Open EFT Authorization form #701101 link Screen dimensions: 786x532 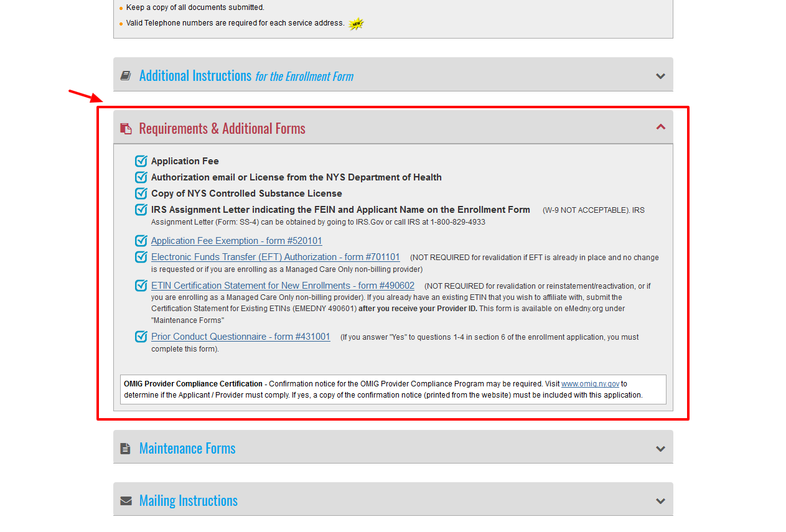[x=276, y=257]
